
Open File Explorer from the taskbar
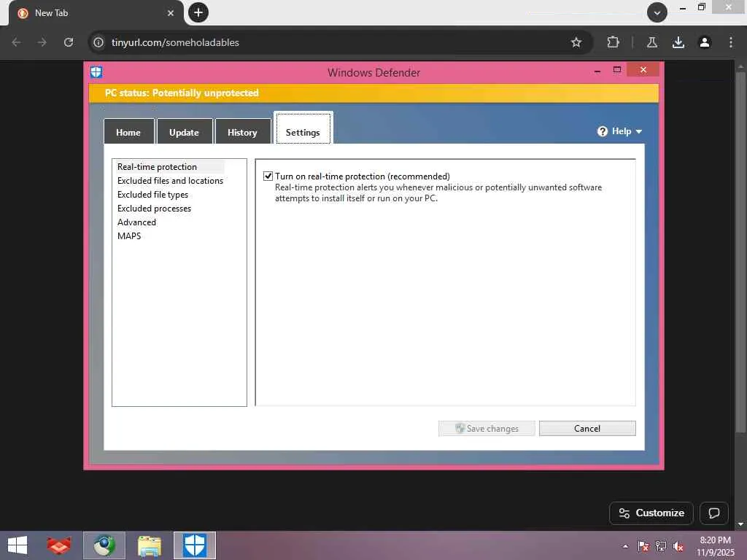click(x=150, y=545)
